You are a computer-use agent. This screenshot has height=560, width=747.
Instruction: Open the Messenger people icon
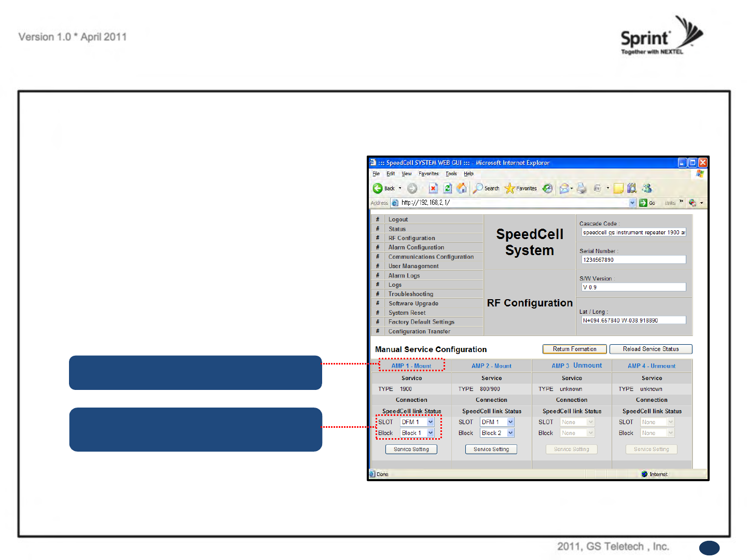coord(646,188)
